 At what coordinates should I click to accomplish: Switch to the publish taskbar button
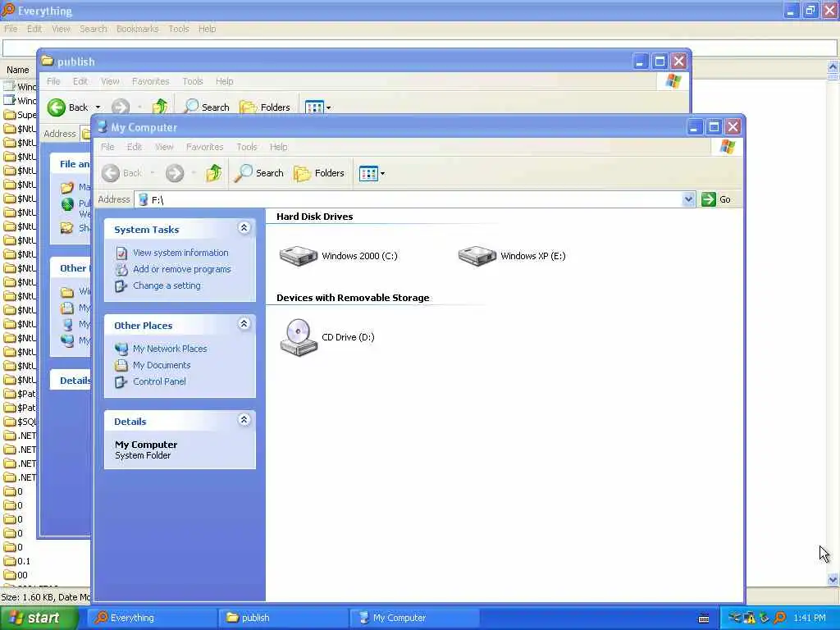(x=283, y=618)
